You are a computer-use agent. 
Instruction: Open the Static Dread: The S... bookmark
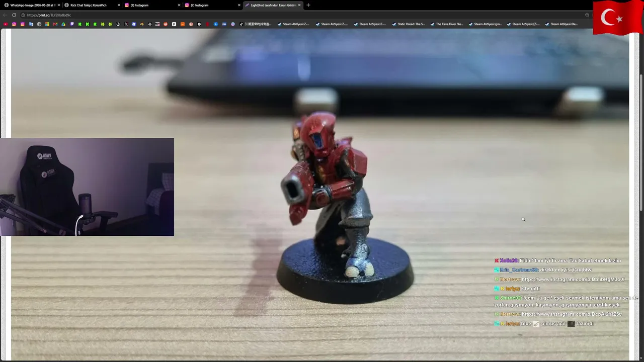pos(408,24)
